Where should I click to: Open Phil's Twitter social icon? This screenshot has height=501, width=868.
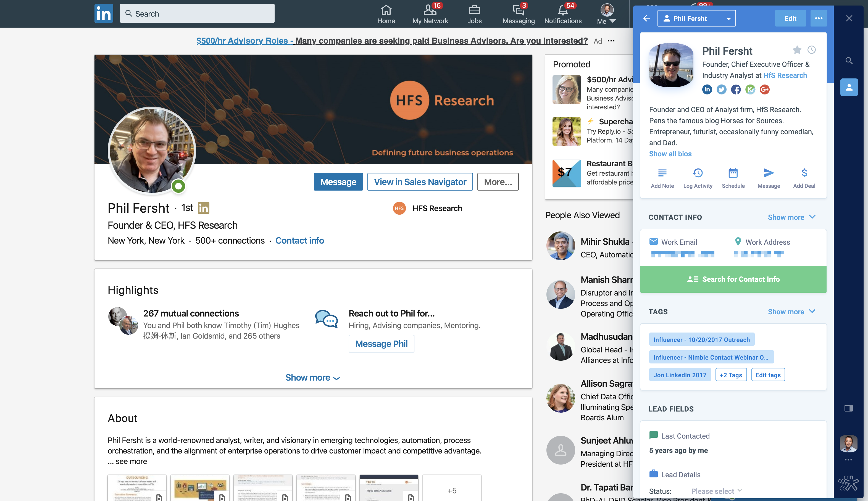click(x=721, y=89)
